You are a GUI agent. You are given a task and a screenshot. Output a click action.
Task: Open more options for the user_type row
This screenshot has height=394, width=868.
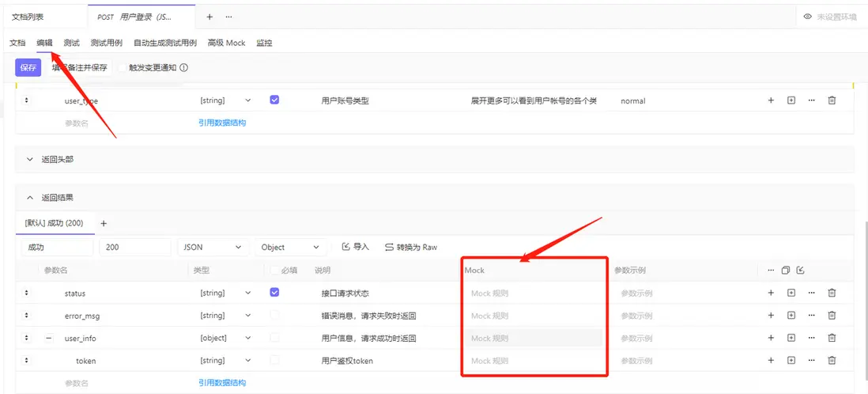(x=812, y=100)
